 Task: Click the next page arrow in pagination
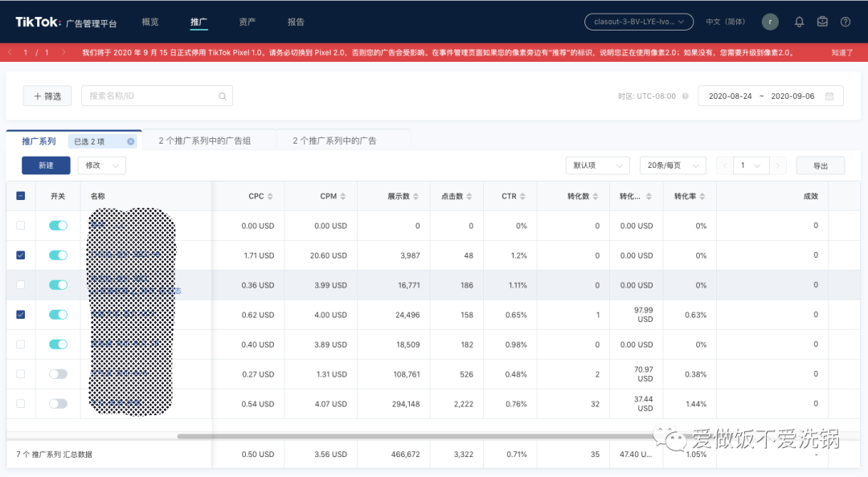click(x=776, y=165)
